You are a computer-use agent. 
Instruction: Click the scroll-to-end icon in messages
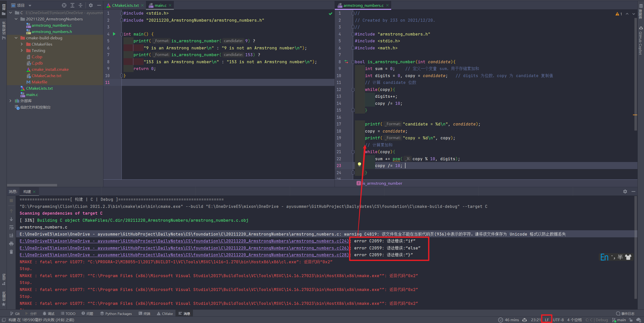coord(11,235)
